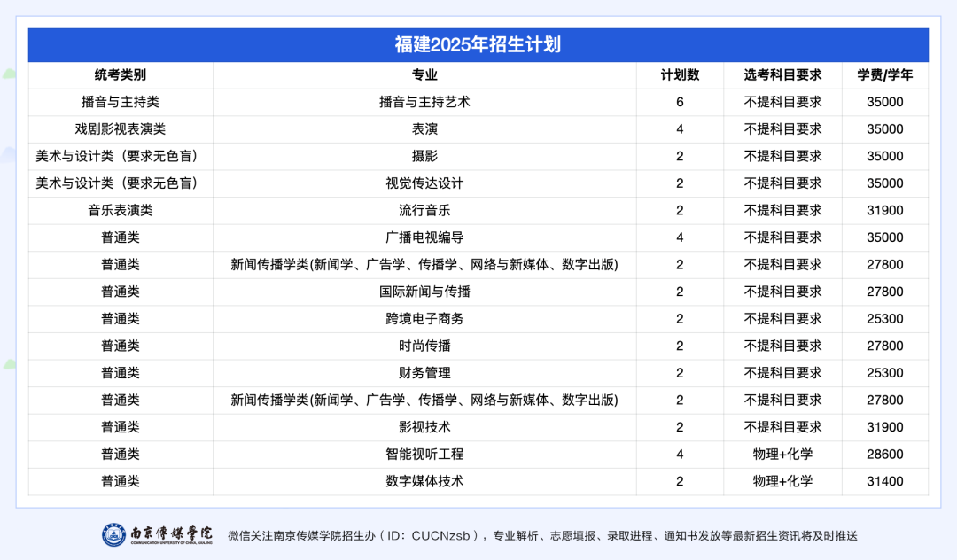This screenshot has width=957, height=560.
Task: Click the footer WeChat notice mentioning CUCNzsb
Action: (542, 535)
